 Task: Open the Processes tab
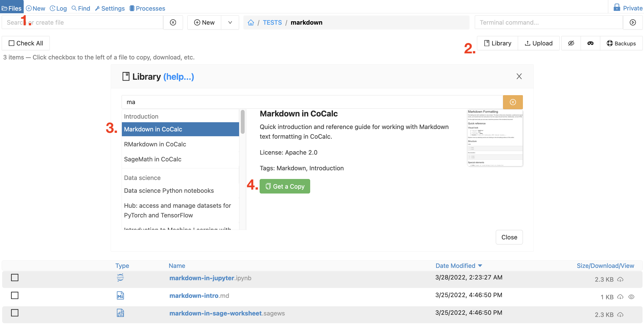147,8
